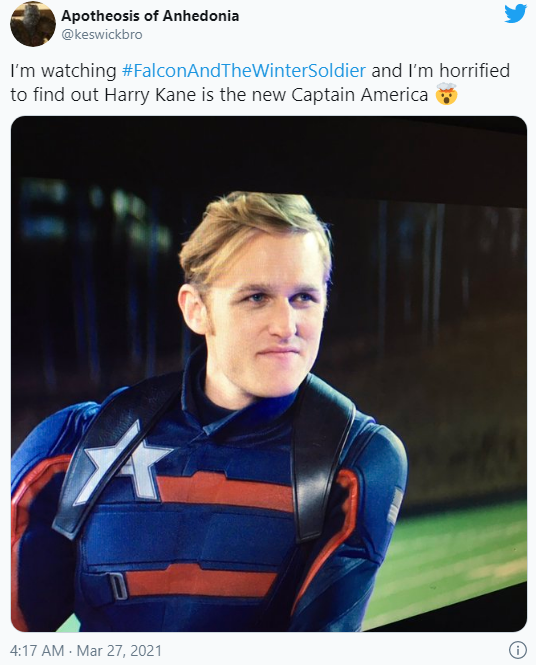This screenshot has width=536, height=665.
Task: Open the Apotheosis of Anhedonia profile avatar
Action: 33,23
